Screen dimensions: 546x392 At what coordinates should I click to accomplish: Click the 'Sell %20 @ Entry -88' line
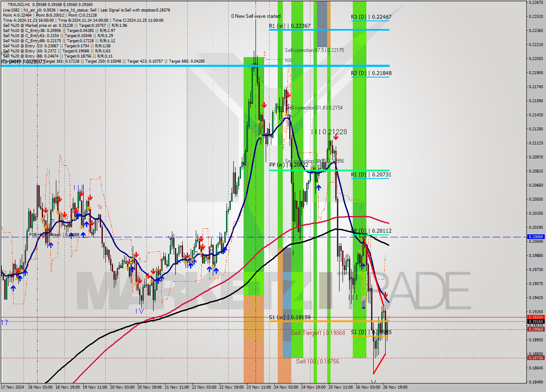[58, 56]
